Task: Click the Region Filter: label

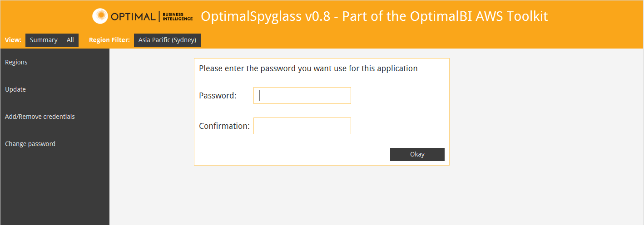Action: click(x=109, y=40)
